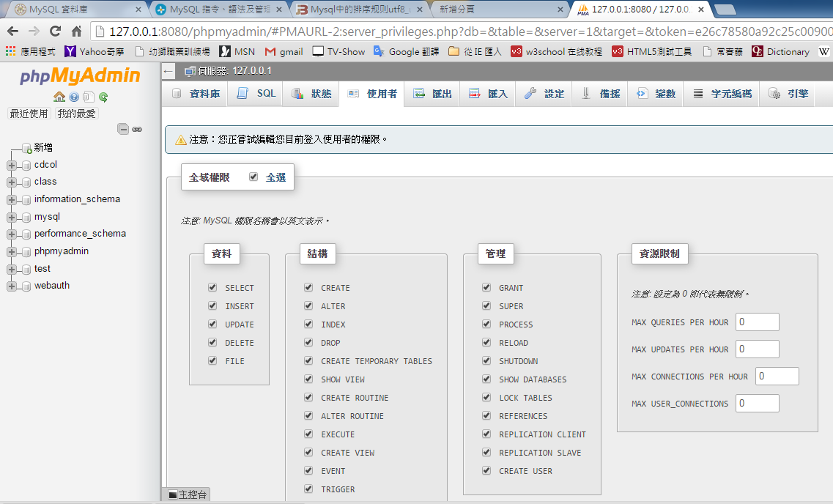Image resolution: width=833 pixels, height=504 pixels.
Task: Open the 資料庫 tab
Action: [196, 94]
